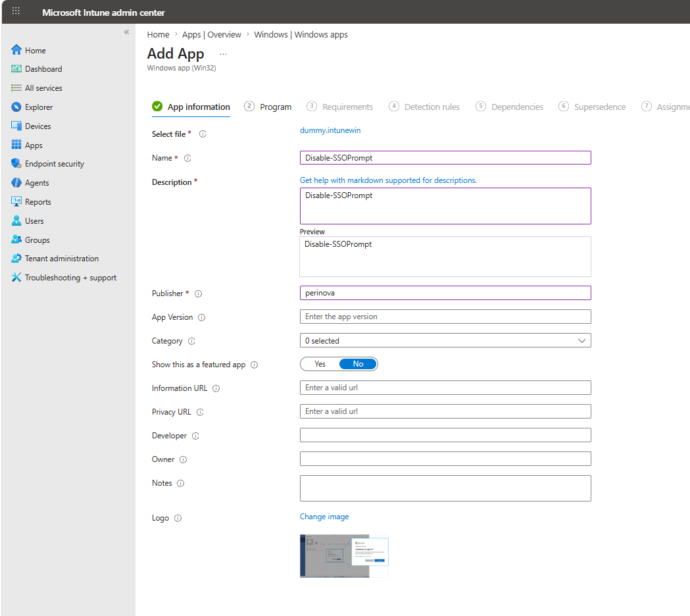Open Windows | Windows apps breadcrumb
Viewport: 690px width, 616px height.
[301, 34]
